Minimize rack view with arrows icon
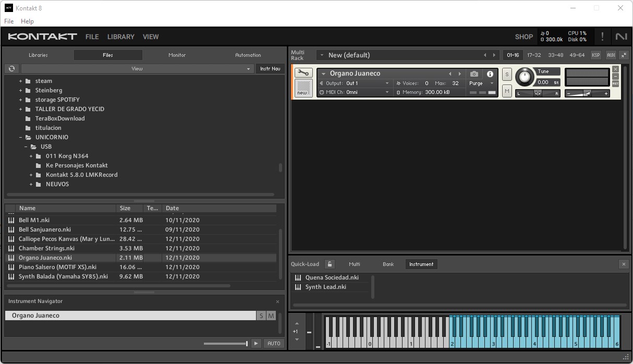Image resolution: width=633 pixels, height=364 pixels. [x=624, y=55]
